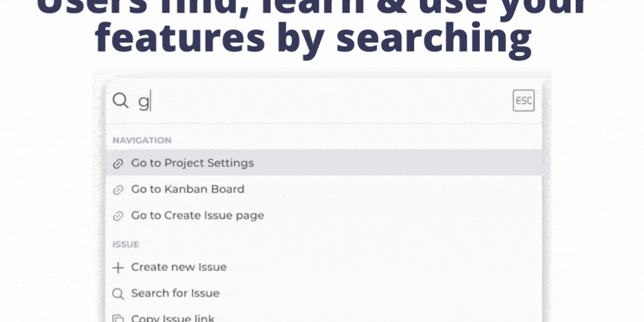
Task: Click the NAVIGATION section header
Action: tap(142, 140)
